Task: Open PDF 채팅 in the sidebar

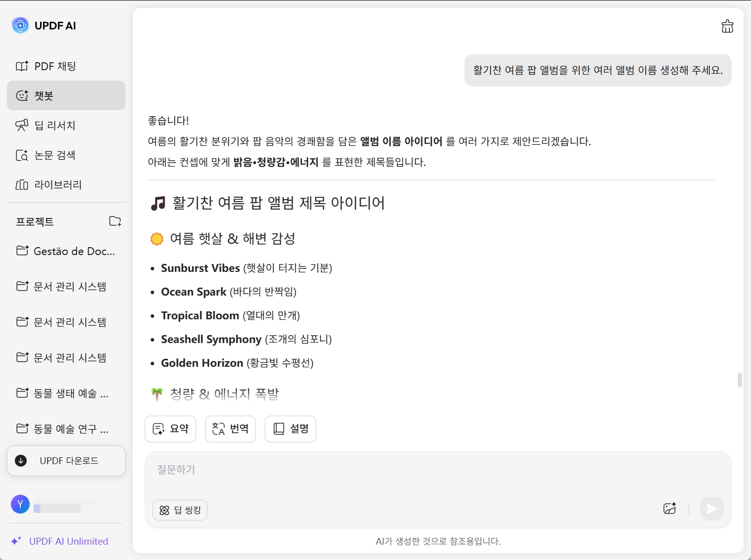Action: click(55, 66)
